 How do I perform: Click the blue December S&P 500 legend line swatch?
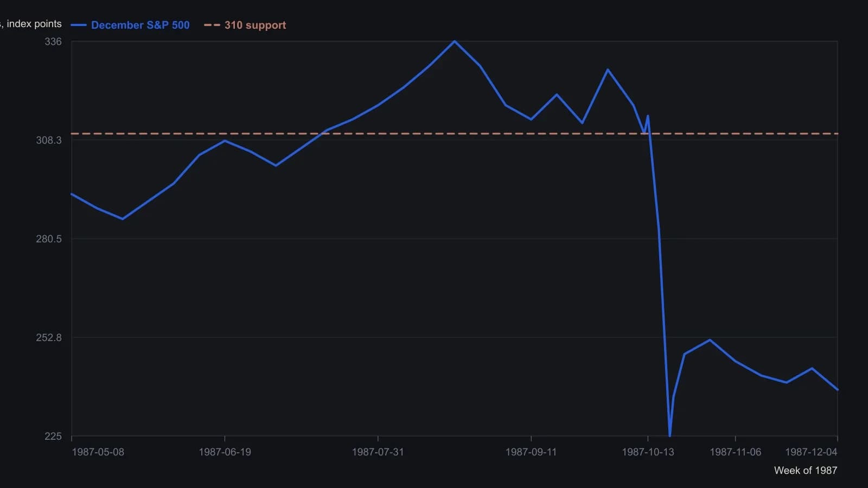(x=79, y=25)
